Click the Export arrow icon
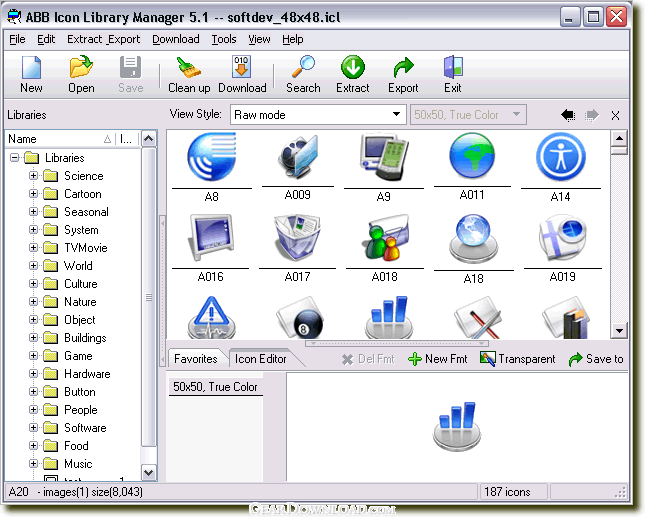The height and width of the screenshot is (517, 645). 403,68
